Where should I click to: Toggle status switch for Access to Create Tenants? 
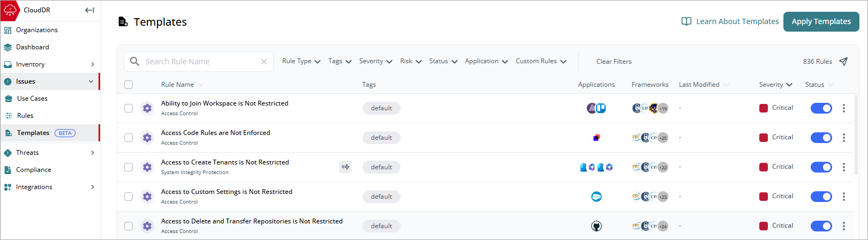(821, 167)
